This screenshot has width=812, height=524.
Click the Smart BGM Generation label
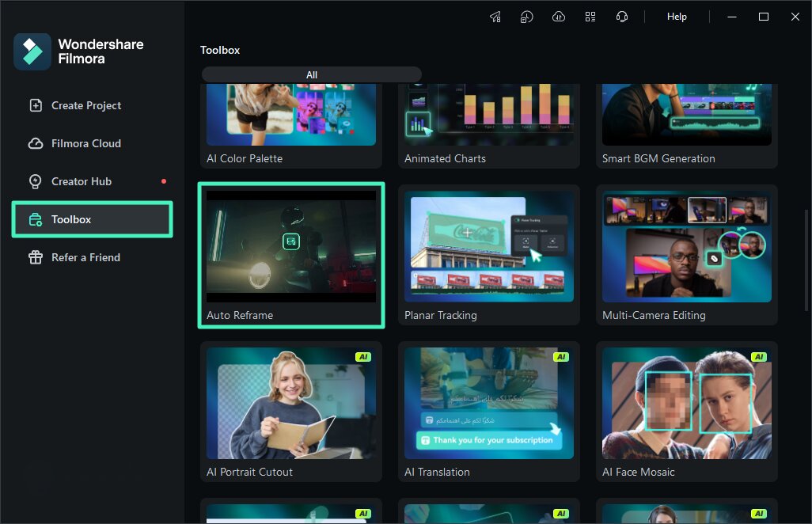click(658, 158)
